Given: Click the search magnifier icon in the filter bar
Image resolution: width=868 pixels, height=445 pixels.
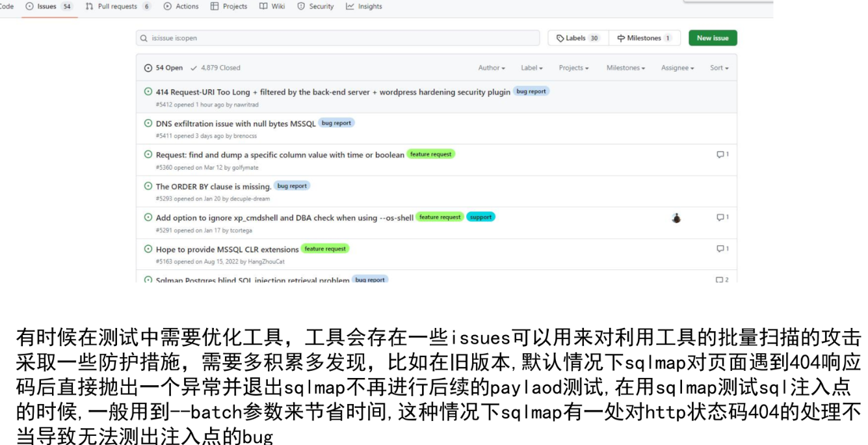Looking at the screenshot, I should (142, 38).
